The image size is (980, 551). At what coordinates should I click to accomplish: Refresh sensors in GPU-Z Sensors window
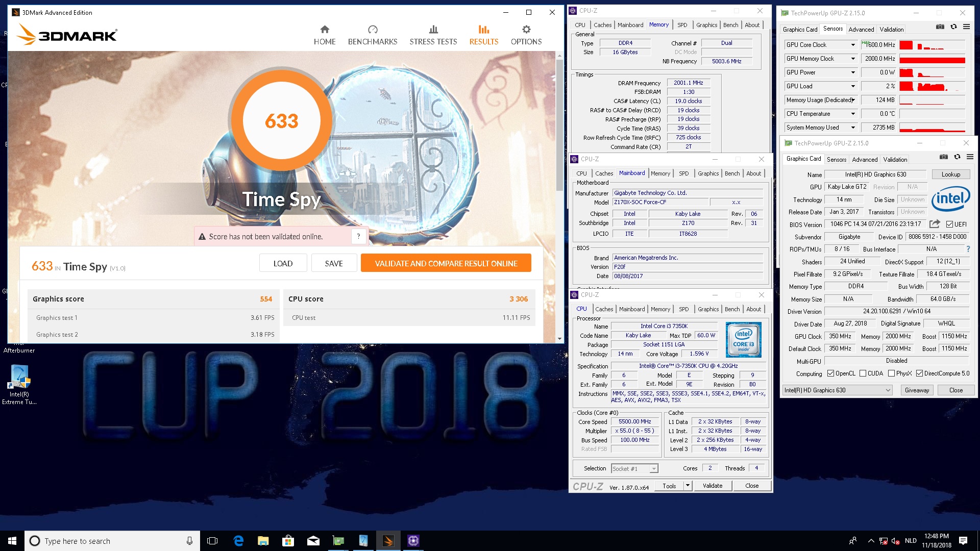point(953,27)
